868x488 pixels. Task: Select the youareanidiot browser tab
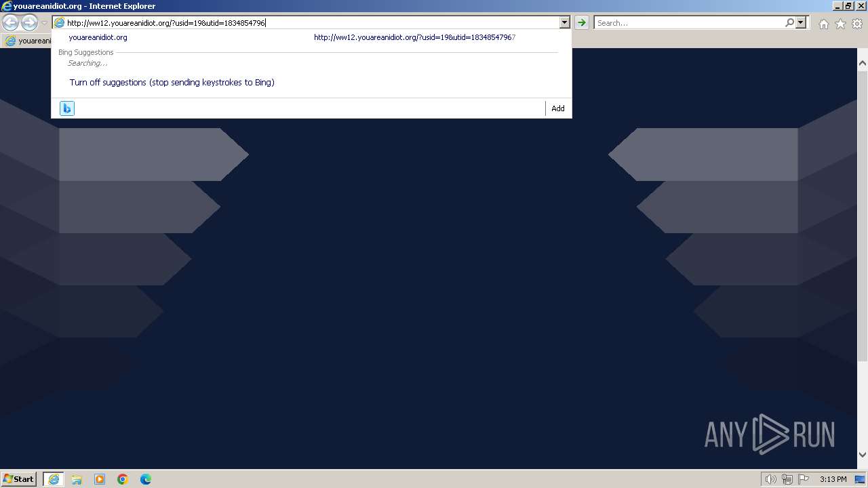[27, 41]
